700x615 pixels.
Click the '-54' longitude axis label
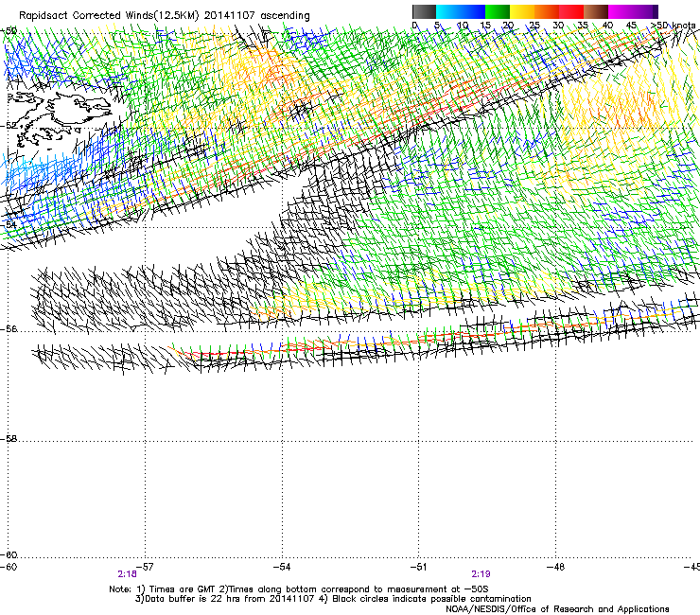click(282, 567)
